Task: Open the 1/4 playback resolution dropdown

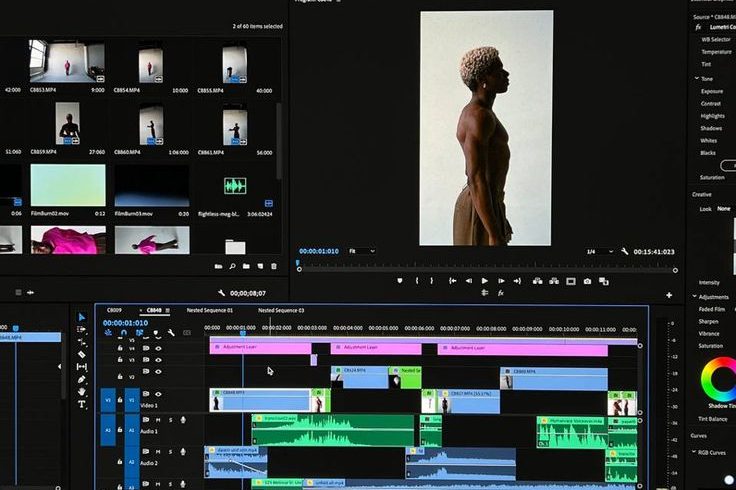Action: 599,252
